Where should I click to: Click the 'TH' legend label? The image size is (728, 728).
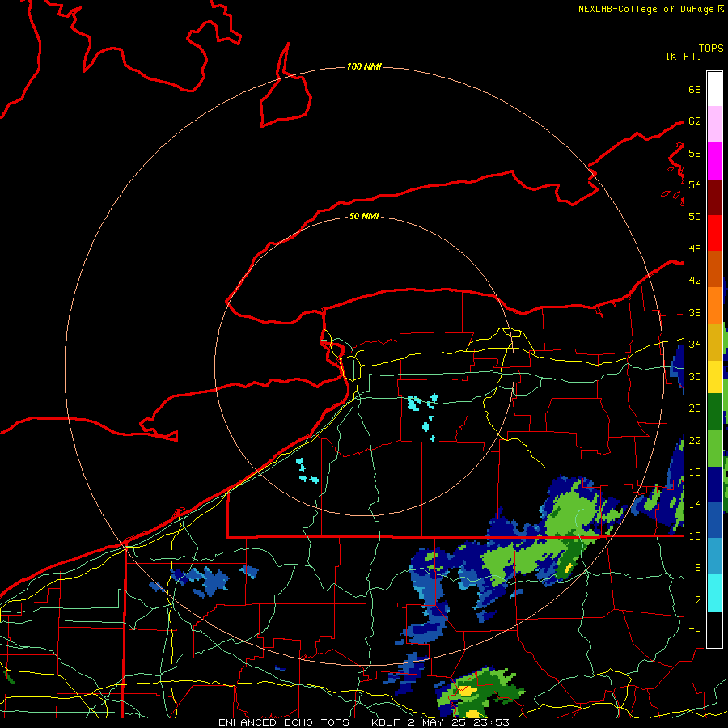[695, 632]
